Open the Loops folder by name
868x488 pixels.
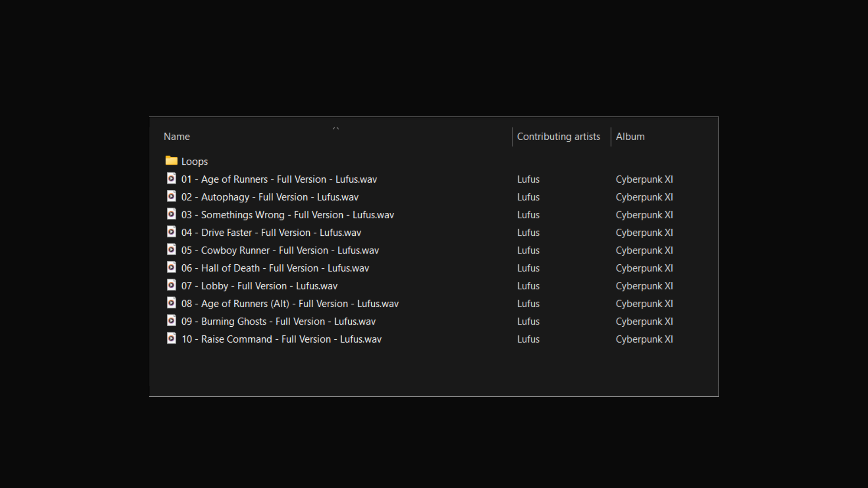pos(194,161)
